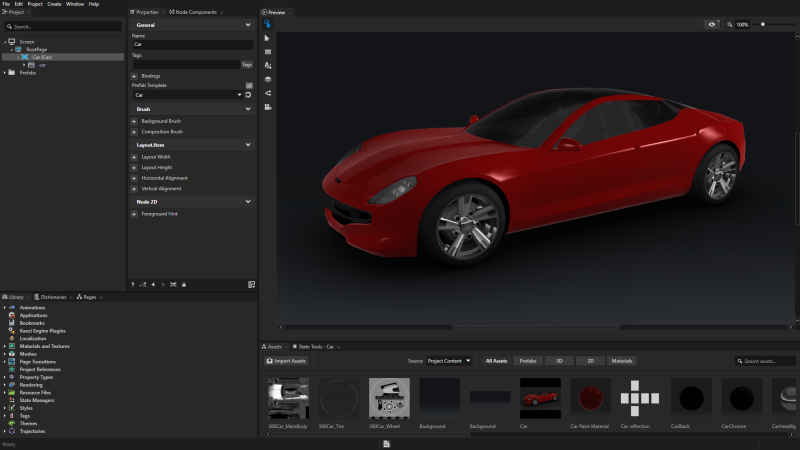The width and height of the screenshot is (800, 450).
Task: Add the Layout Width property
Action: (x=134, y=157)
